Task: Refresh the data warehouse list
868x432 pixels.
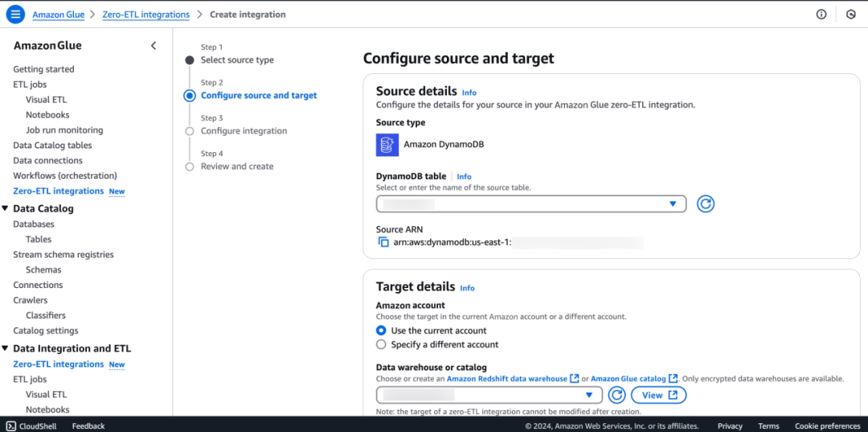Action: [616, 395]
